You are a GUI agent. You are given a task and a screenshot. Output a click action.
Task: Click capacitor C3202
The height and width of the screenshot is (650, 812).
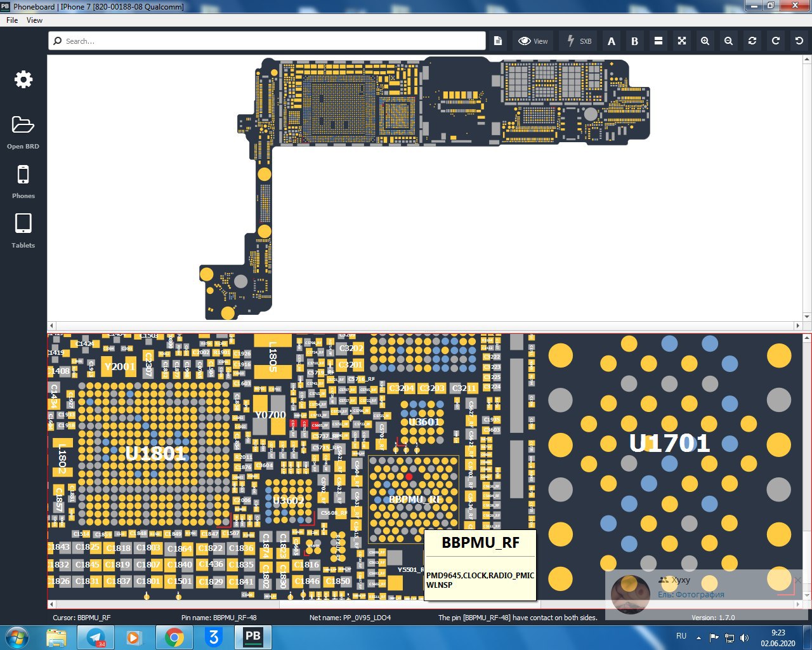click(x=351, y=348)
